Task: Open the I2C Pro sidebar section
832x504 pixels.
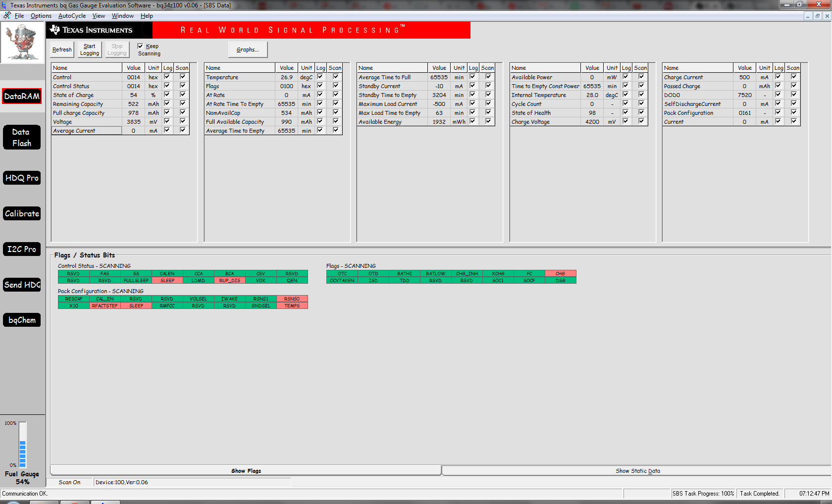Action: click(22, 249)
